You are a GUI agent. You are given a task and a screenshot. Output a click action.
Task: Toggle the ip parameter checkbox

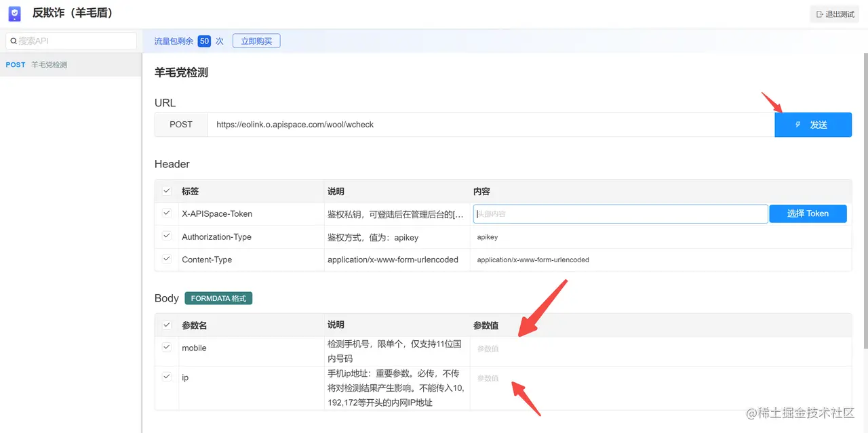(166, 377)
